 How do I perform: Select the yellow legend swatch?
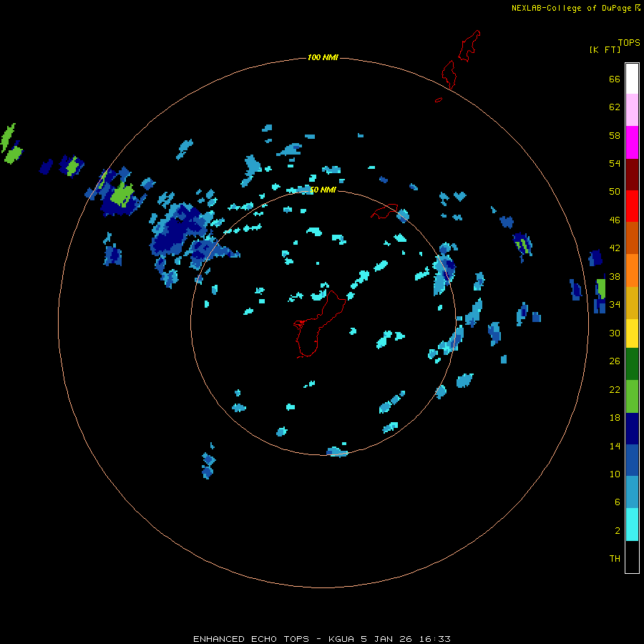[632, 333]
